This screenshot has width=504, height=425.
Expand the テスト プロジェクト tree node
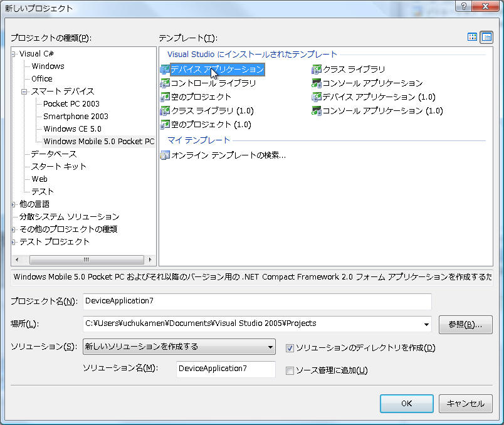(14, 242)
